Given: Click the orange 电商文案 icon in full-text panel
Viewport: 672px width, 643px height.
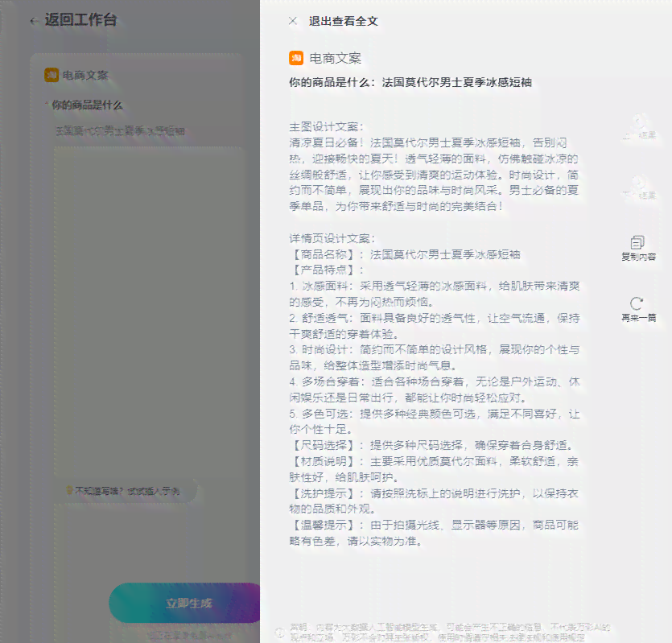Looking at the screenshot, I should click(x=296, y=58).
